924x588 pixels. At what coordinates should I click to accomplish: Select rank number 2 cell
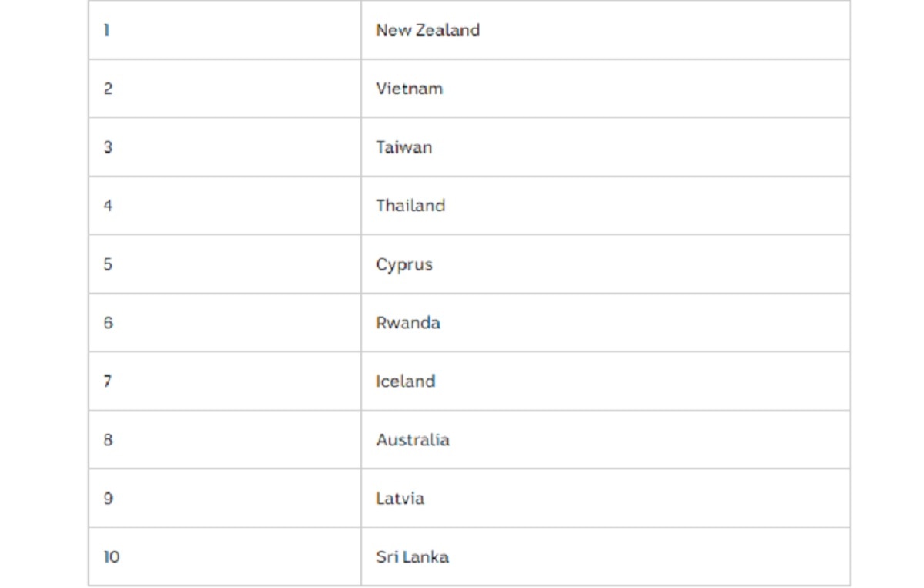click(108, 89)
